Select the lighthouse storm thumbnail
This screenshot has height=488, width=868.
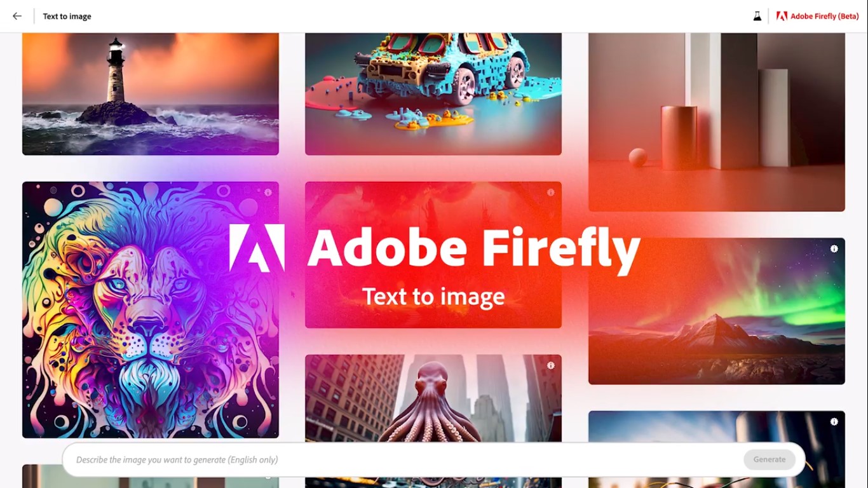click(x=151, y=94)
